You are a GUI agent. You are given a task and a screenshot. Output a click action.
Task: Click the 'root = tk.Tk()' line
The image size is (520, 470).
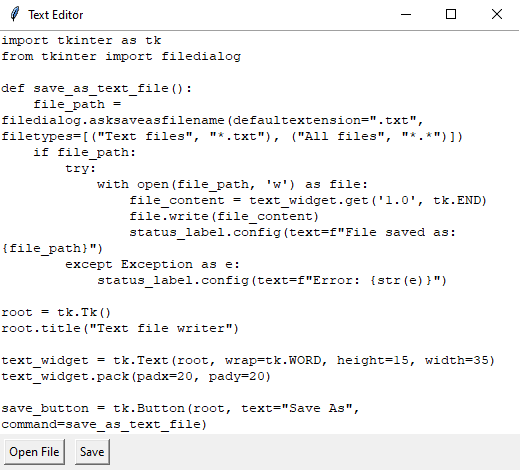tap(56, 312)
